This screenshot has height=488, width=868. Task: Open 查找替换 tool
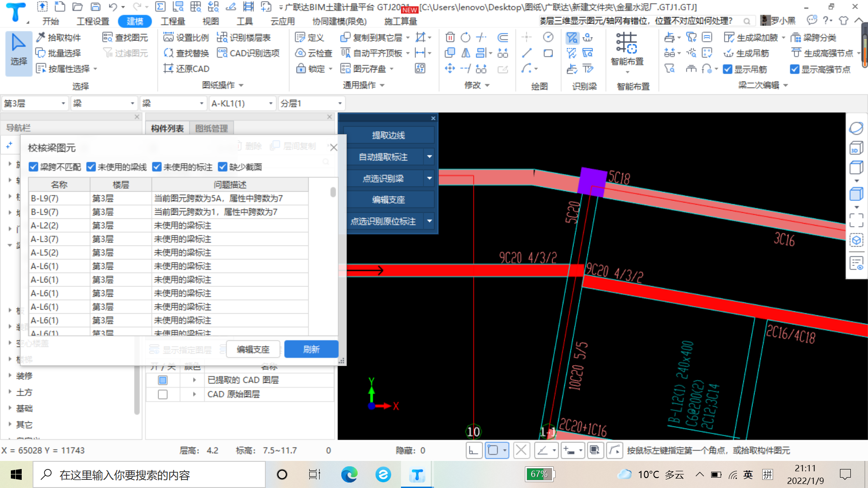[x=186, y=53]
